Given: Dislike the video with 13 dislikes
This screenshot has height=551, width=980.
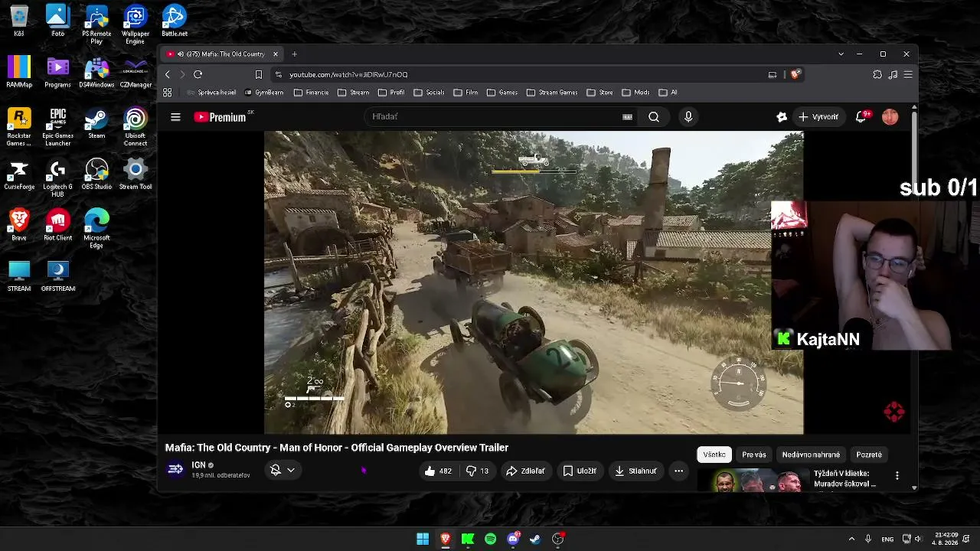Looking at the screenshot, I should tap(478, 471).
